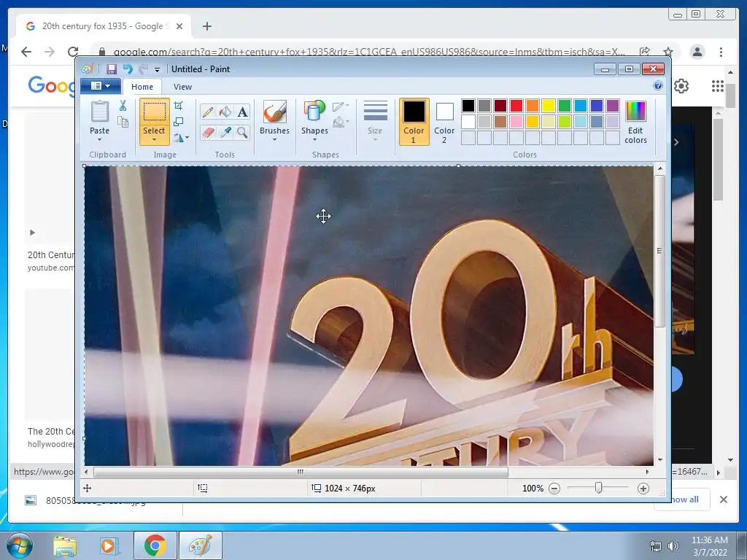
Task: Pick the yellow color swatch
Action: (549, 105)
